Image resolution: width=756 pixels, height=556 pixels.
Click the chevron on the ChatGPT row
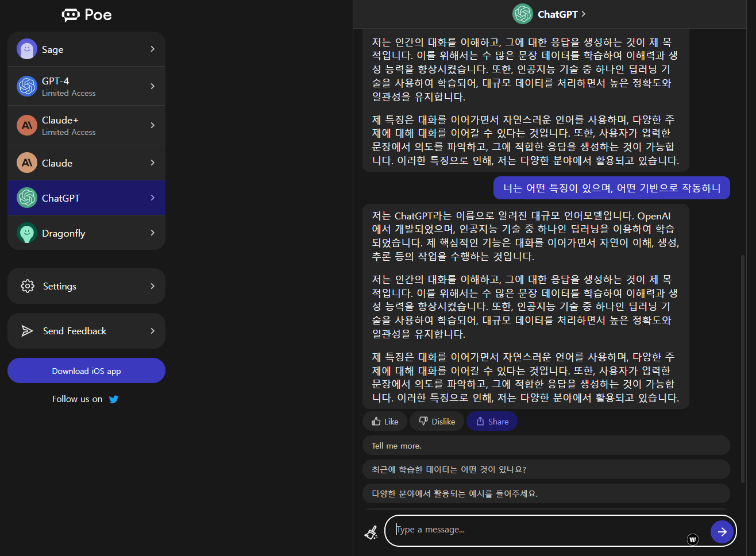click(152, 198)
